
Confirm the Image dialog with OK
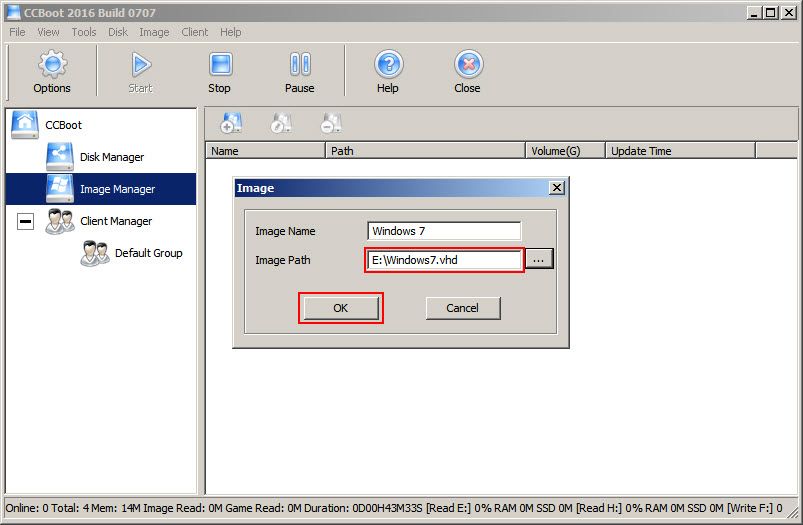point(341,308)
